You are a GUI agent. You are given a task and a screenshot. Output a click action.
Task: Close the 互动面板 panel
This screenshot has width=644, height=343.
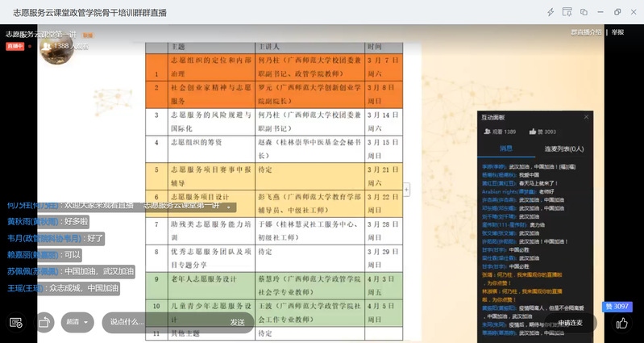(586, 117)
